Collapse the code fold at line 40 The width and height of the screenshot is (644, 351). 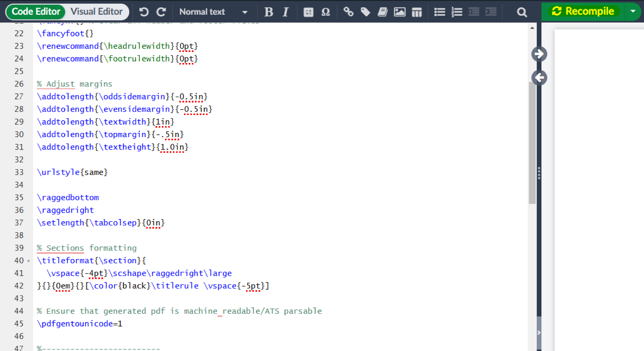[x=29, y=261]
